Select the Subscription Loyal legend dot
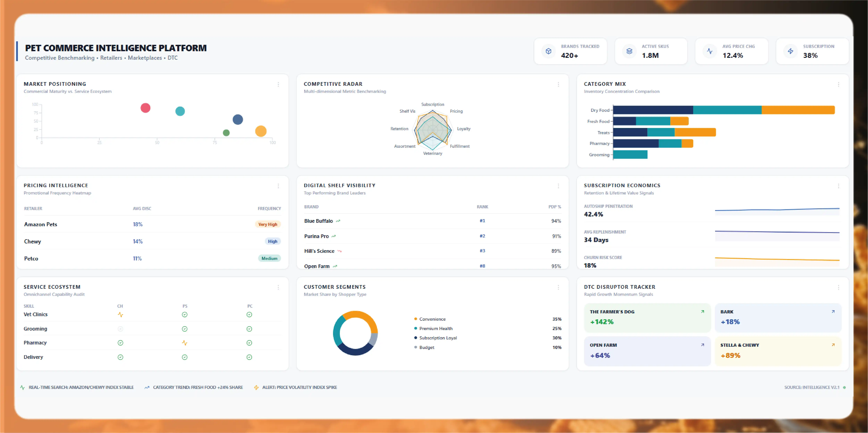The width and height of the screenshot is (868, 433). coord(416,338)
